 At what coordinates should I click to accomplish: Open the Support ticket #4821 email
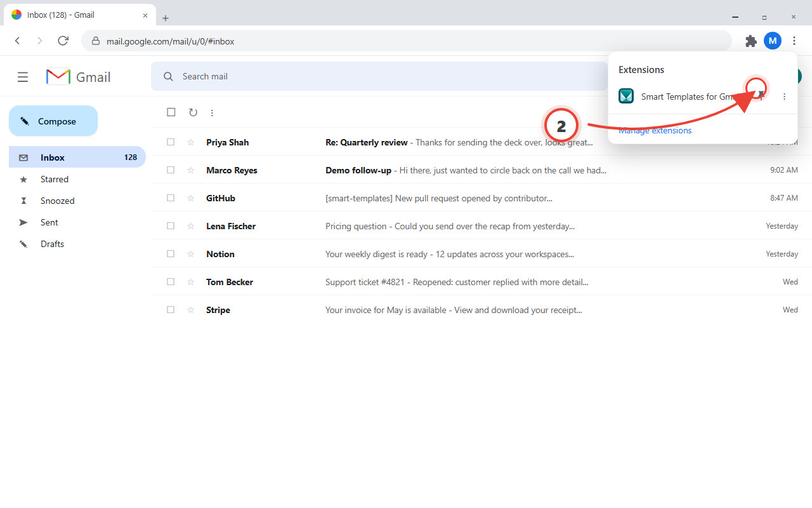point(457,282)
